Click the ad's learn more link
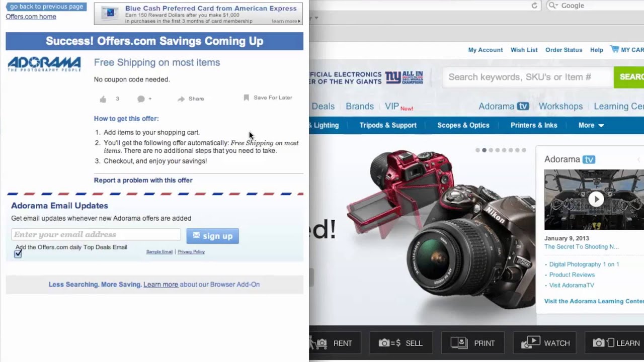The image size is (644, 362). 286,21
